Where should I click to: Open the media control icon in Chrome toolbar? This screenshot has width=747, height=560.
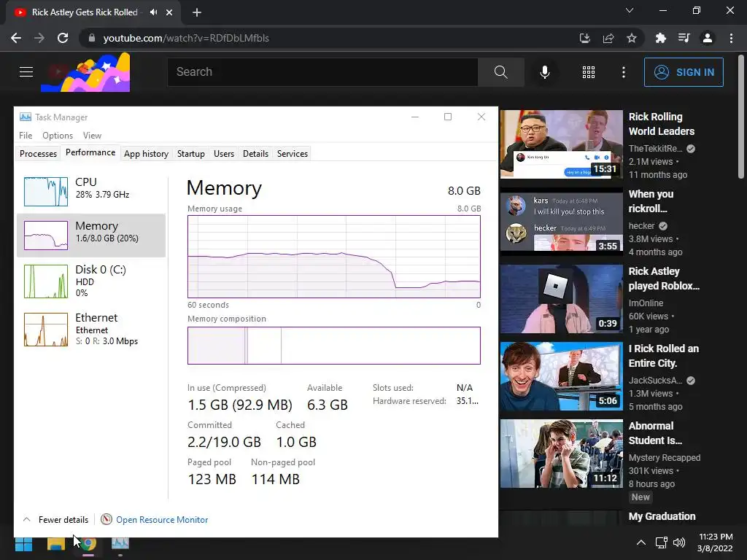coord(684,38)
